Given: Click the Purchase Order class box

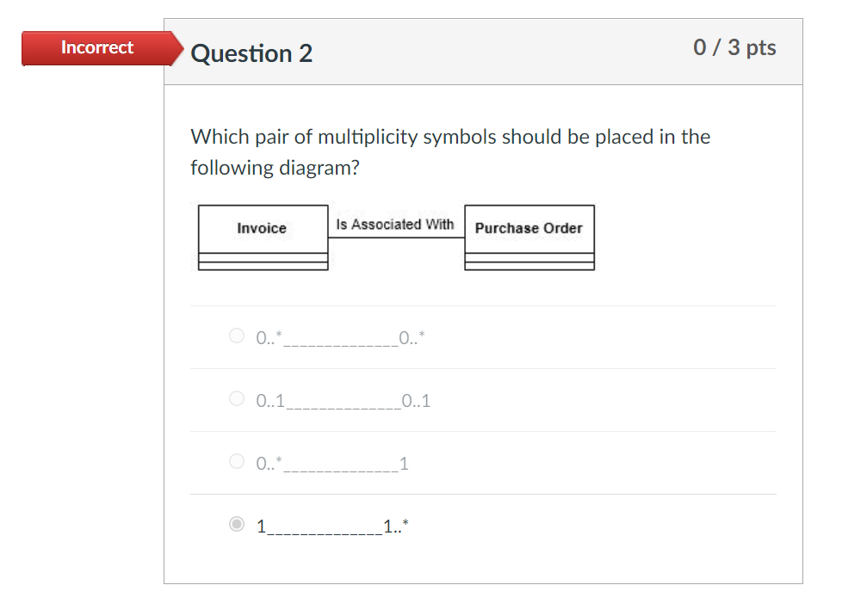Looking at the screenshot, I should pos(529,228).
